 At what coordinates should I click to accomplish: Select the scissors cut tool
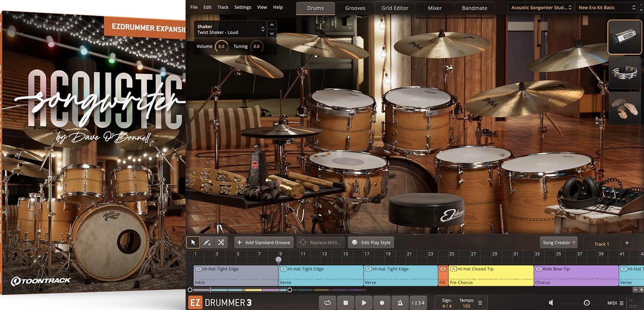pyautogui.click(x=221, y=242)
